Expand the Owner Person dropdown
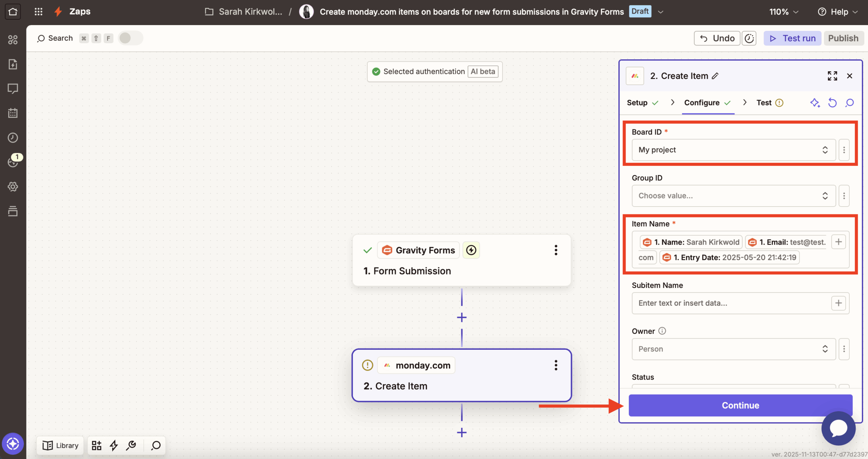 (x=733, y=349)
